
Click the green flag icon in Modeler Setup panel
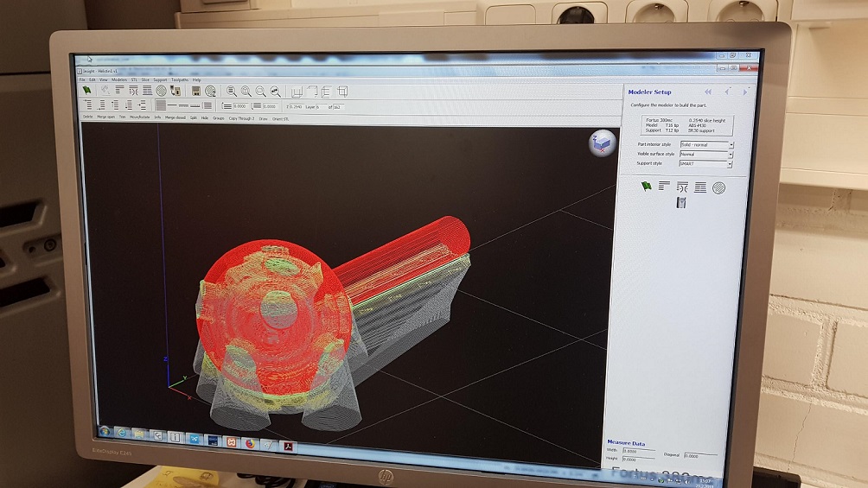tap(646, 187)
